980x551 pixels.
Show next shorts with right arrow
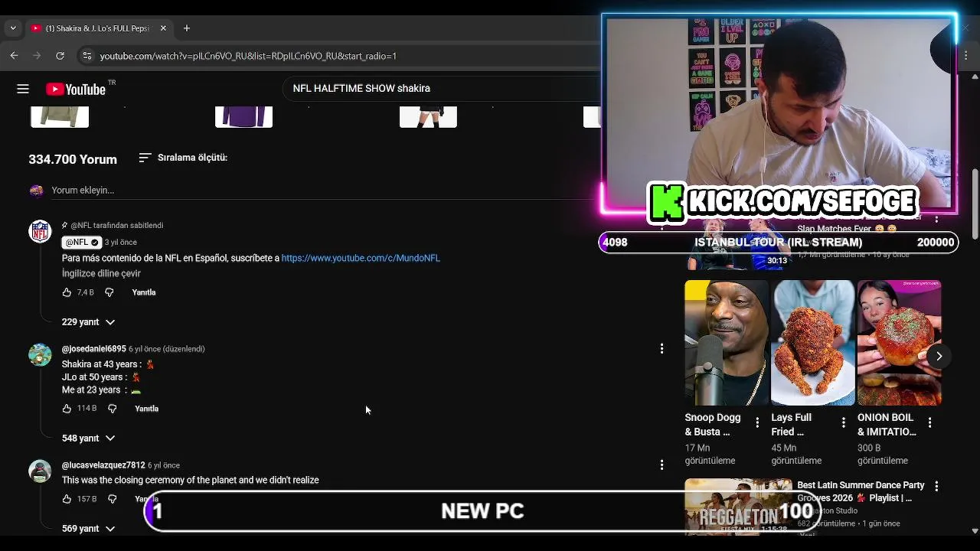click(x=939, y=356)
